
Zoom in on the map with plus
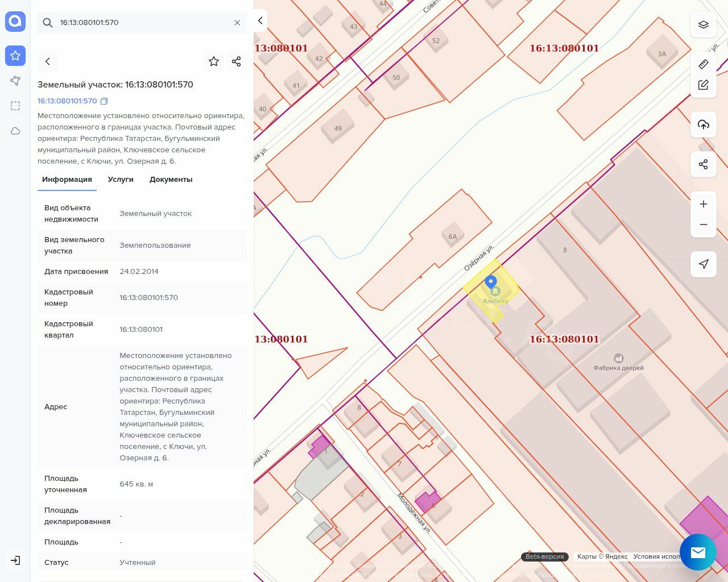click(704, 204)
